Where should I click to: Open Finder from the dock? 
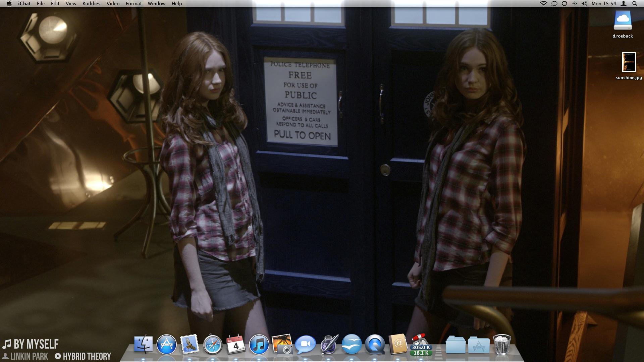pyautogui.click(x=143, y=345)
